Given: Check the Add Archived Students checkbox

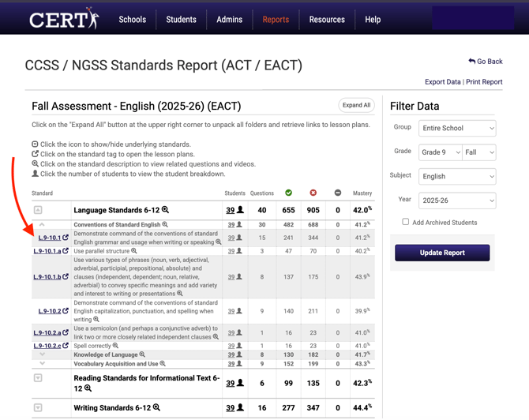Looking at the screenshot, I should tap(406, 222).
